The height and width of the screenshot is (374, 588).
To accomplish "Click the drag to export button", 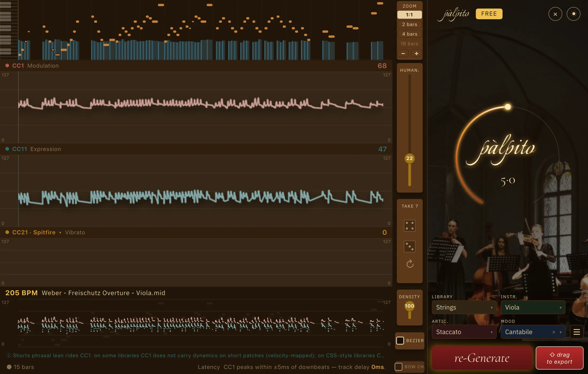I will click(559, 358).
